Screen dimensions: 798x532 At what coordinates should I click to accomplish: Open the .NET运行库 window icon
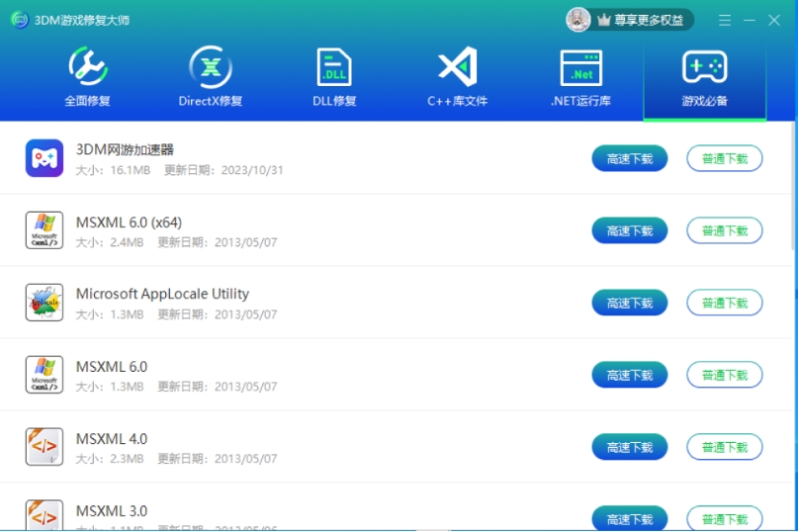580,67
